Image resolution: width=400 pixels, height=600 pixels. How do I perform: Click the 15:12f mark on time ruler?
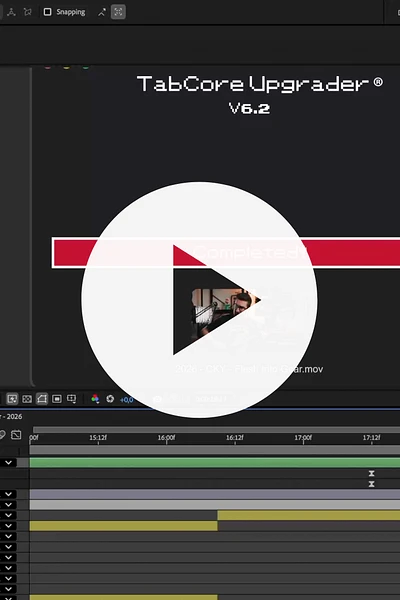(x=98, y=437)
